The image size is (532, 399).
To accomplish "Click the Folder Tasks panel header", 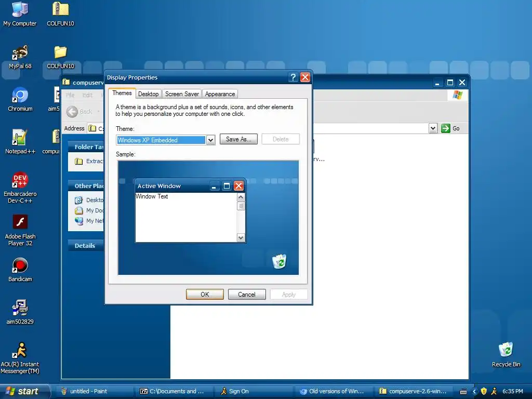I will coord(86,147).
